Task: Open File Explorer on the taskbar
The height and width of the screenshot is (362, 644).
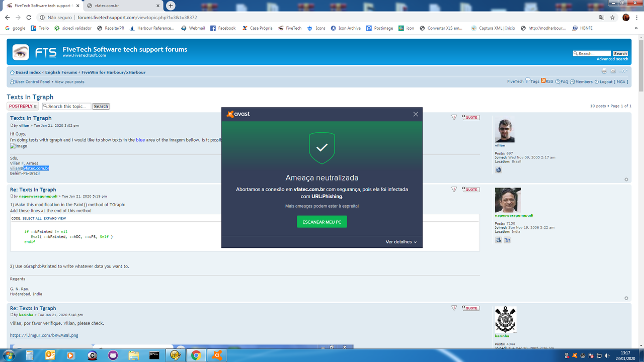Action: (133, 355)
